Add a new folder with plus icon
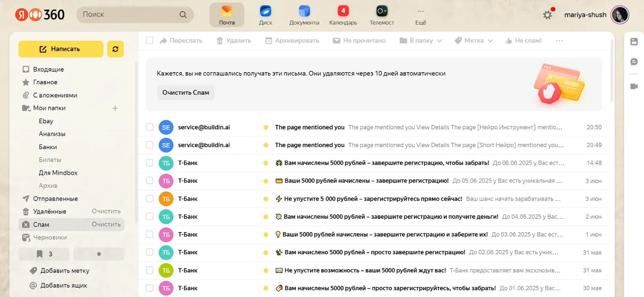 pyautogui.click(x=115, y=108)
